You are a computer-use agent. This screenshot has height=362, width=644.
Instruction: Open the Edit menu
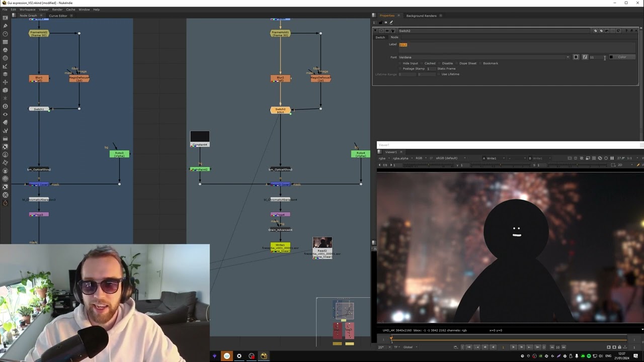[13, 10]
